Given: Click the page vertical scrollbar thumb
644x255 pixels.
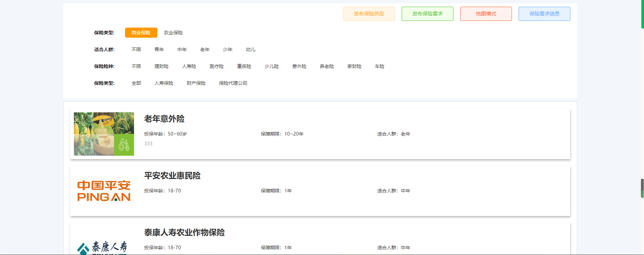Looking at the screenshot, I should coord(642,188).
